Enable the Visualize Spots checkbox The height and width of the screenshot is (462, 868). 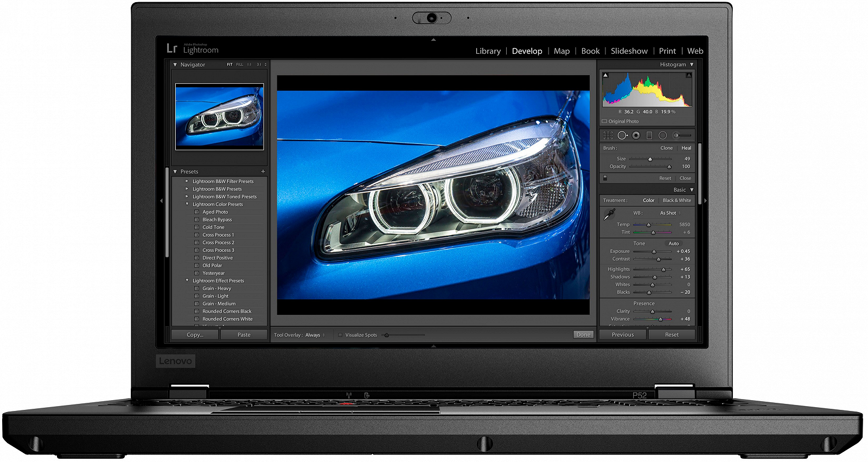[341, 335]
